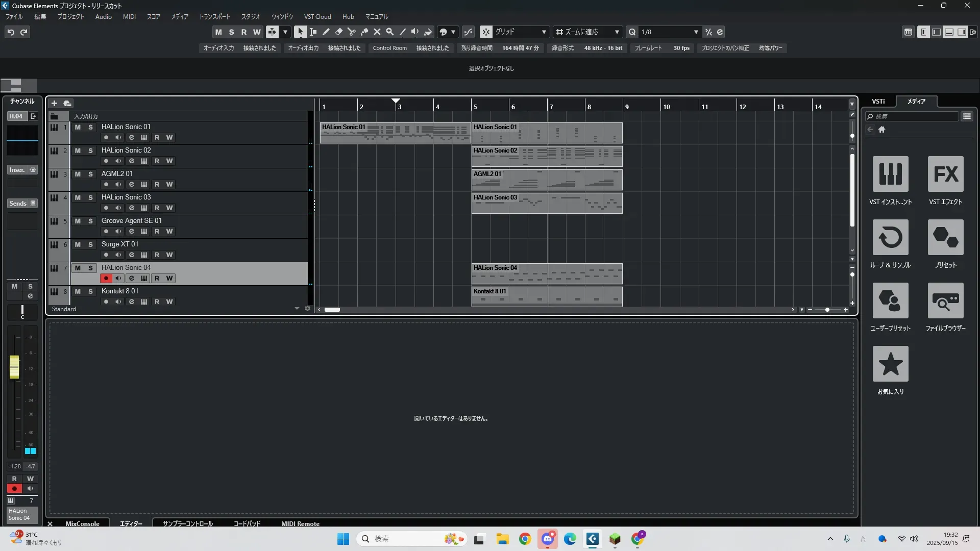Open the Transport menu
The height and width of the screenshot is (551, 980).
(x=214, y=16)
